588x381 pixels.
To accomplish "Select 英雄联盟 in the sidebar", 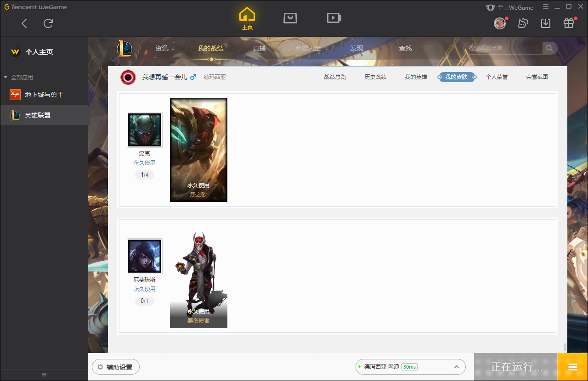I will [44, 115].
